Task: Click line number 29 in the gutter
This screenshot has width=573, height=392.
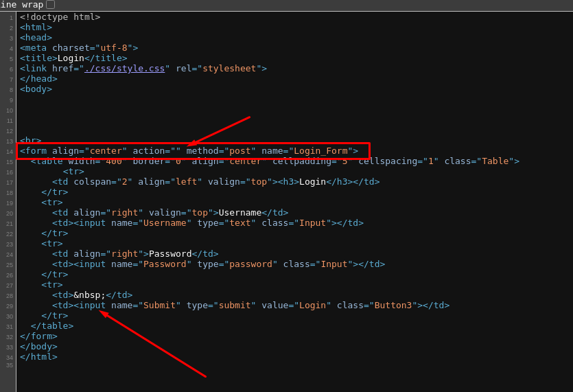Action: point(10,306)
